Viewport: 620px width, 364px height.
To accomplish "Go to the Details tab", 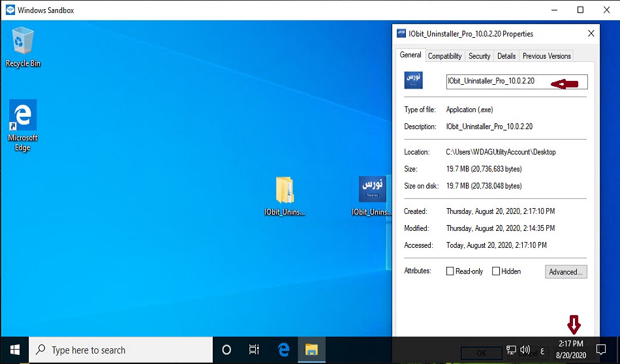I will point(506,56).
